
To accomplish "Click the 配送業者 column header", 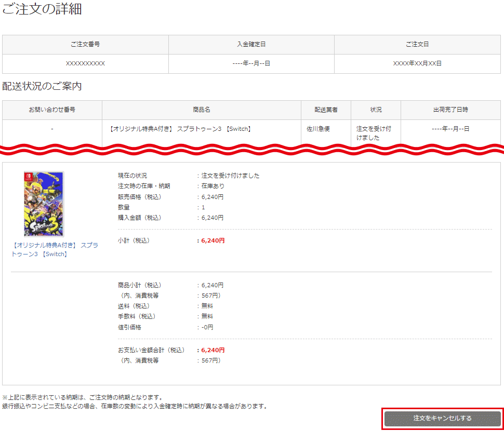I will click(x=326, y=110).
